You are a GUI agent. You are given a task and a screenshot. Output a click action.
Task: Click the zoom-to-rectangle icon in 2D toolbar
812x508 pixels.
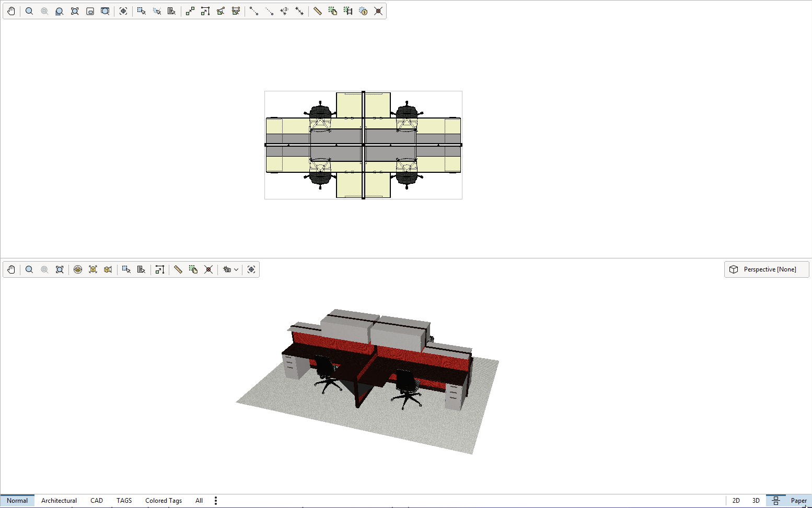pyautogui.click(x=90, y=11)
